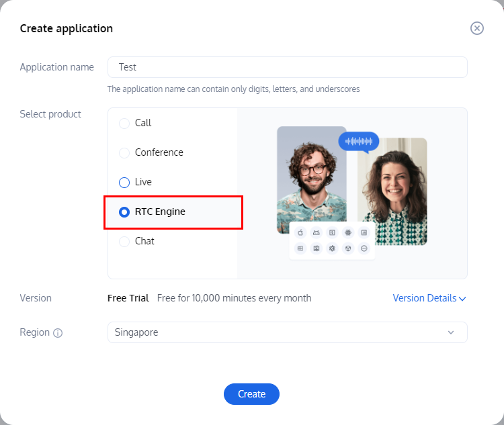504x425 pixels.
Task: Click the Unity cube icon
Action: (348, 248)
